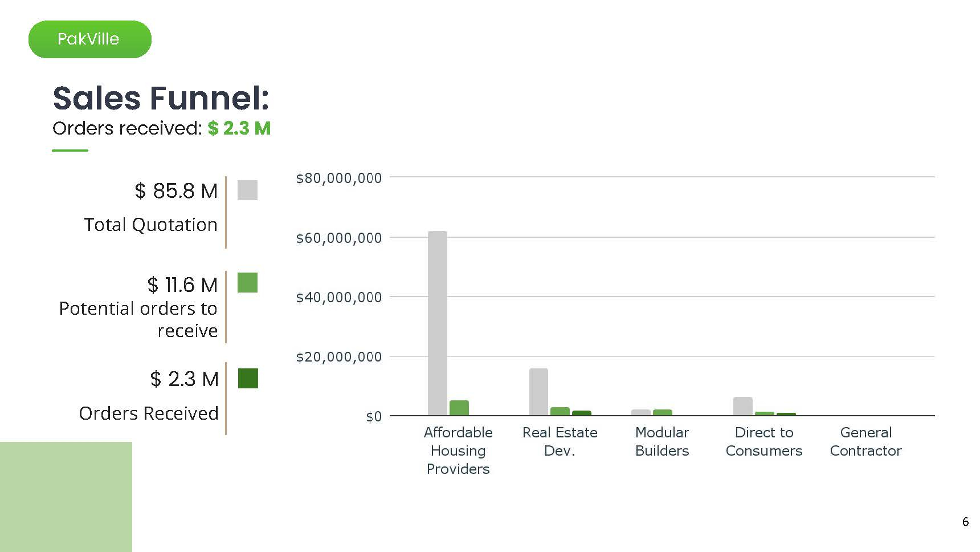
Task: Click the green $ 2.3 M subtitle amount
Action: coord(239,128)
